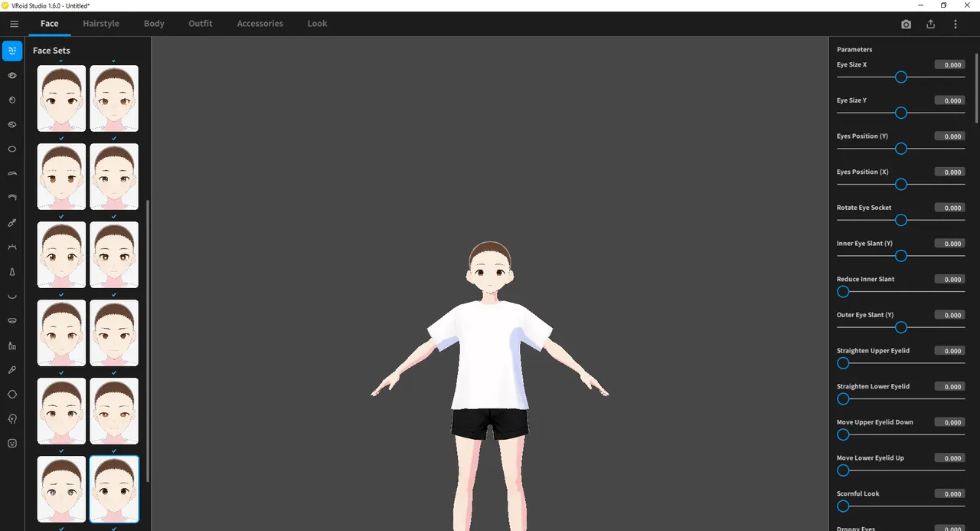Click the Parameters panel heading
Image resolution: width=980 pixels, height=531 pixels.
click(854, 50)
